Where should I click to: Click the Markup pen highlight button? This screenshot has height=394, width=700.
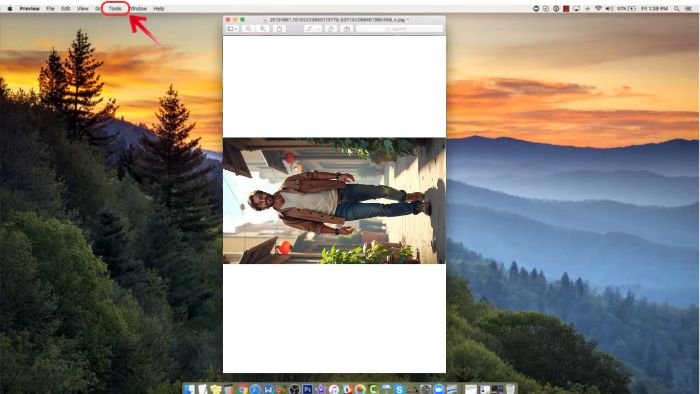[x=309, y=29]
